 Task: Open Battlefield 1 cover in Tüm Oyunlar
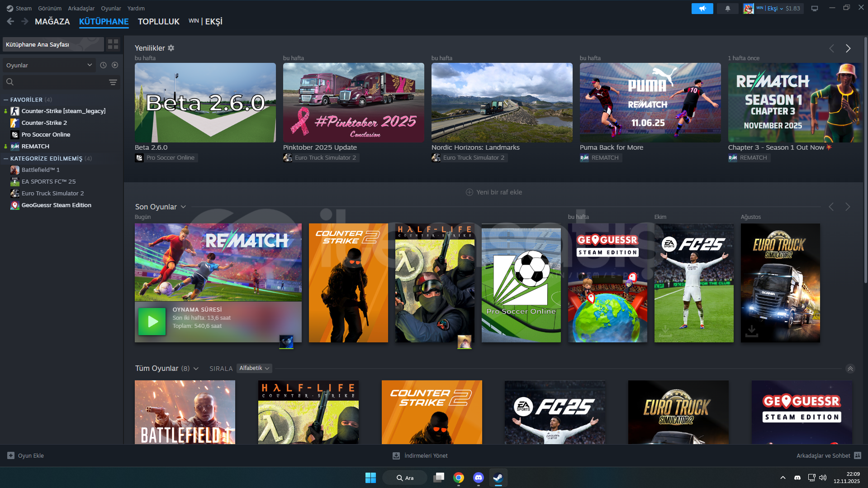185,412
